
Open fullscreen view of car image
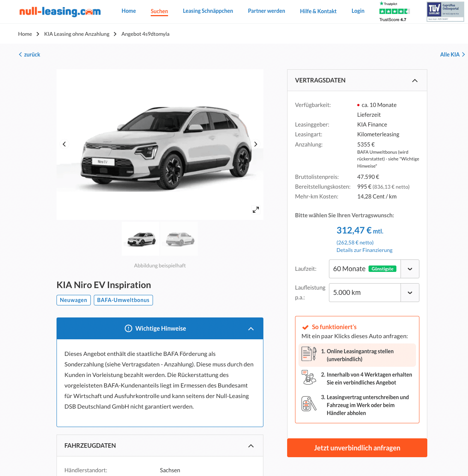click(x=256, y=210)
